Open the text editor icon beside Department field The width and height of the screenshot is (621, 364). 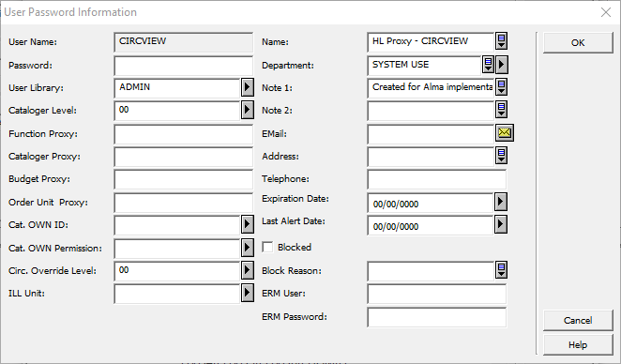(x=488, y=64)
